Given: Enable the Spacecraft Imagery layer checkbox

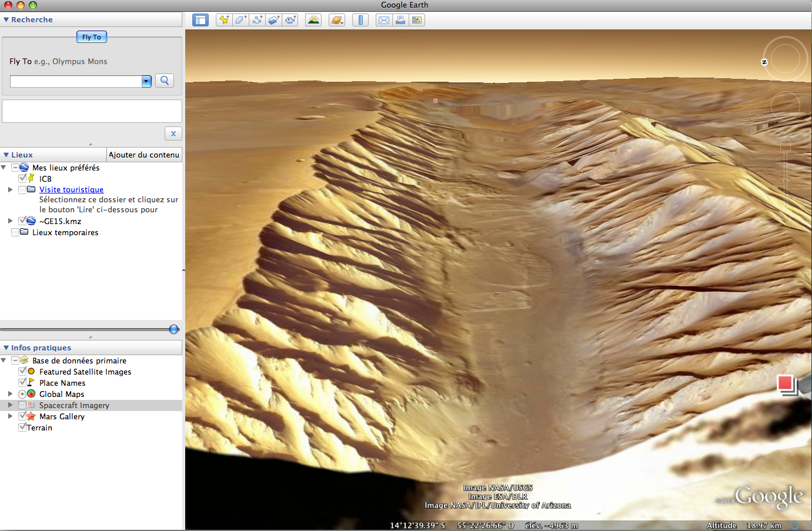Looking at the screenshot, I should (22, 405).
